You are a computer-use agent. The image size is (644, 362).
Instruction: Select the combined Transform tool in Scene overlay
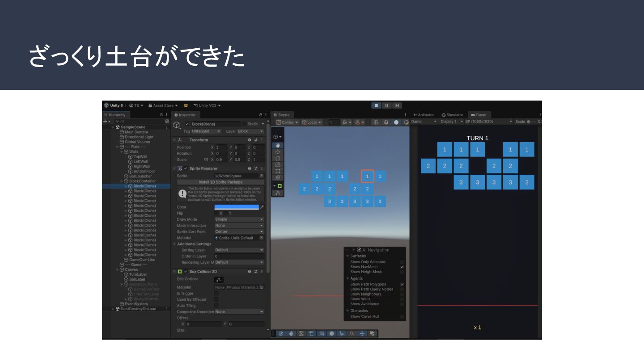[x=278, y=177]
